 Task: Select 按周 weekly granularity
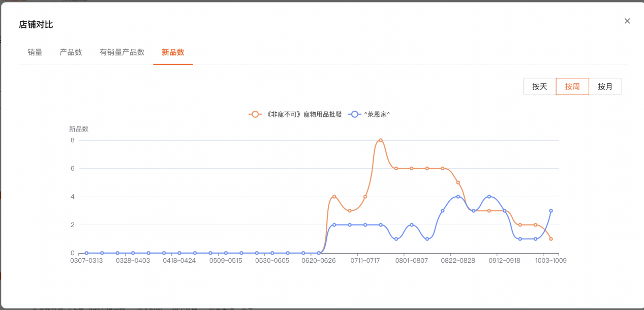point(572,86)
